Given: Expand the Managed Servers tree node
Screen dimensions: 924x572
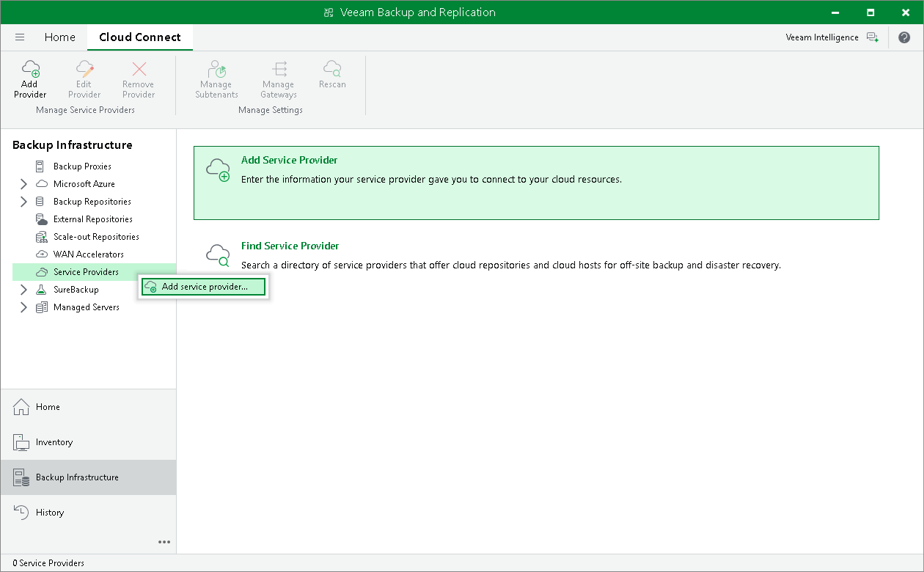Looking at the screenshot, I should 23,307.
